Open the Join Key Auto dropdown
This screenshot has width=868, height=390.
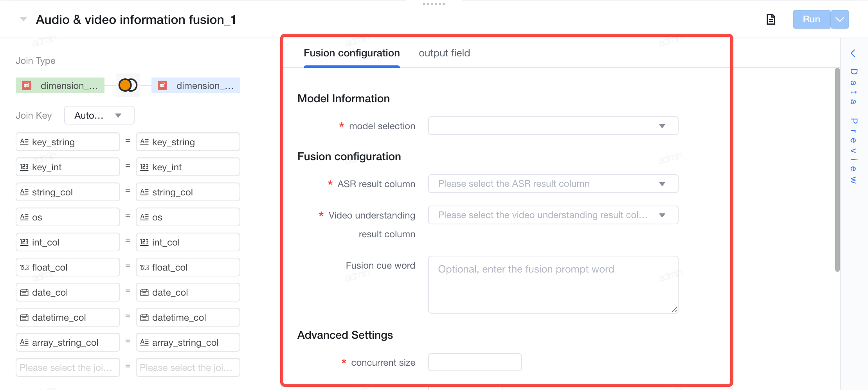point(99,115)
